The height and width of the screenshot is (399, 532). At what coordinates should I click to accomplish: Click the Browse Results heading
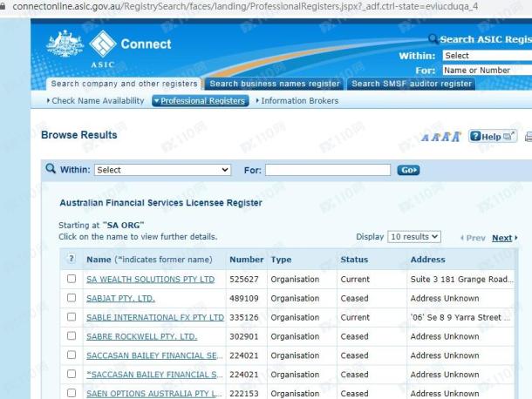[x=79, y=135]
